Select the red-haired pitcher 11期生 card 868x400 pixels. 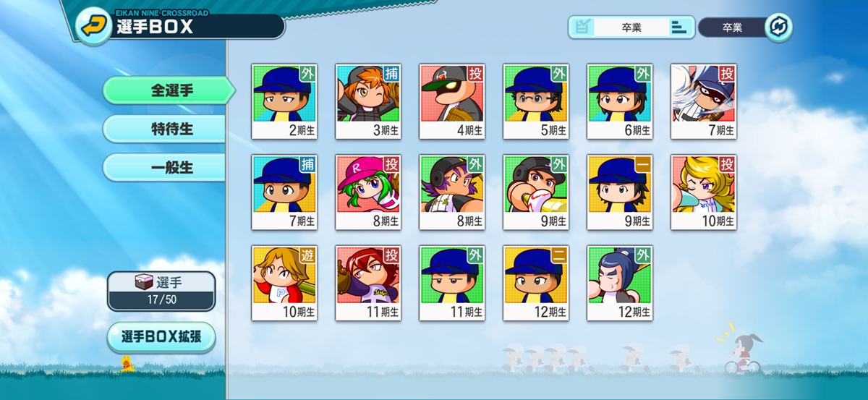[x=368, y=283]
